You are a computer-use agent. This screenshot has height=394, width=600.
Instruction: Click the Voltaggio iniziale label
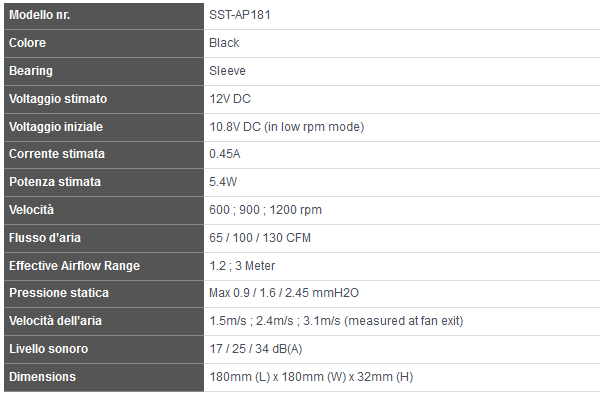(x=56, y=127)
